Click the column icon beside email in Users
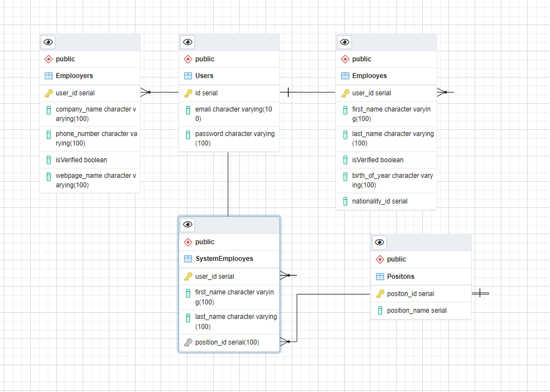 (188, 109)
